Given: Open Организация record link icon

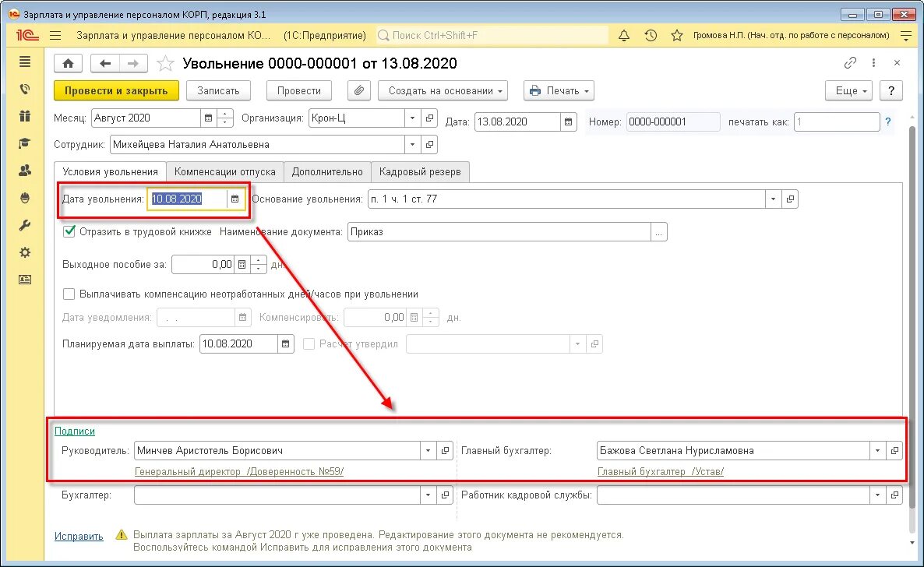Looking at the screenshot, I should click(429, 118).
